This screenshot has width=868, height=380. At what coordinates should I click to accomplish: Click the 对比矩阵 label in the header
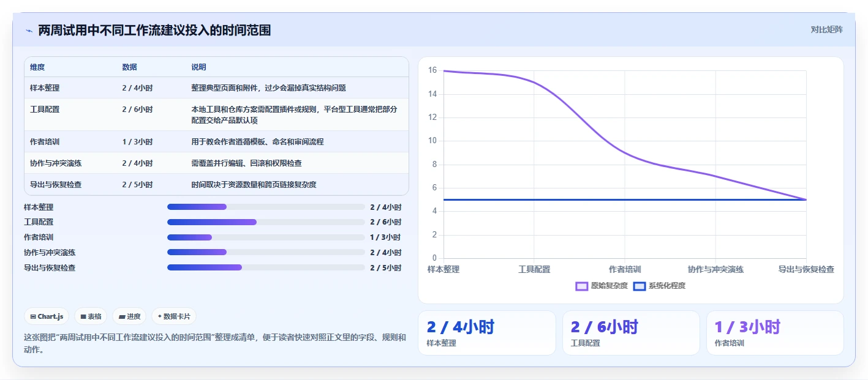tap(826, 29)
